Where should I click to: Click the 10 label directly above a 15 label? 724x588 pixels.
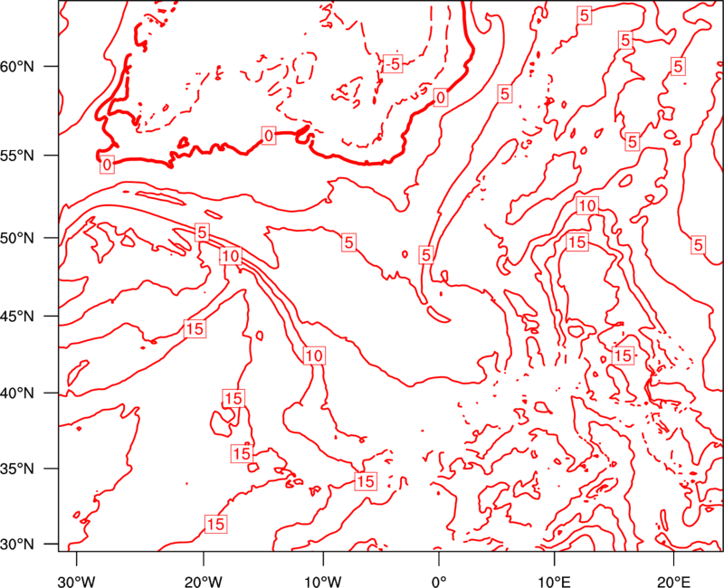coord(587,205)
